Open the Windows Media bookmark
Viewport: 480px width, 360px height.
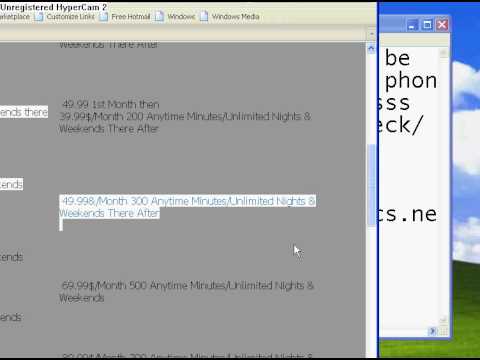tap(235, 17)
